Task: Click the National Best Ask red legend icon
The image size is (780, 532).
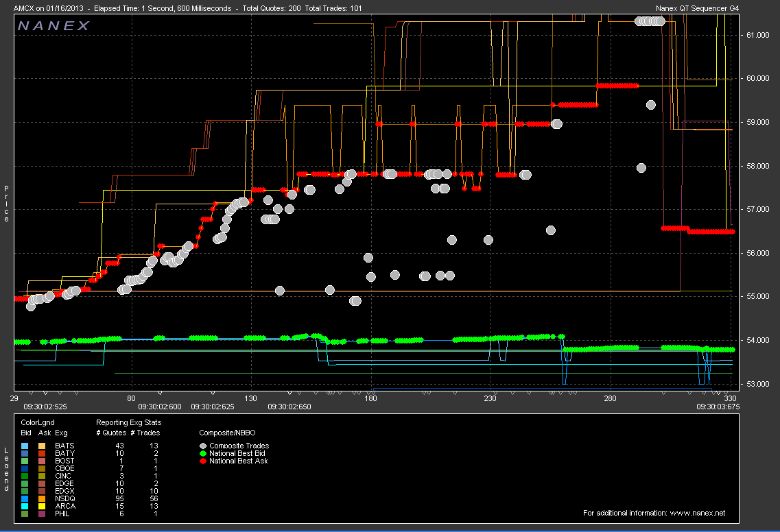Action: pos(203,461)
